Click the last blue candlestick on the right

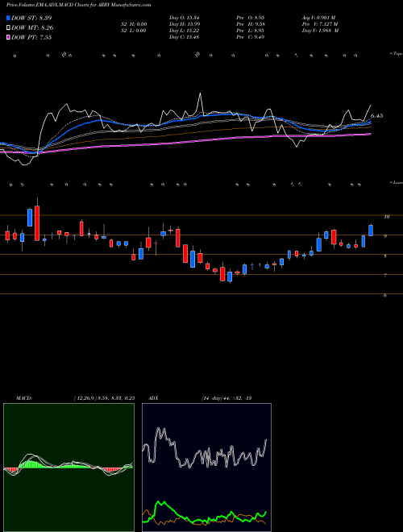pyautogui.click(x=371, y=230)
